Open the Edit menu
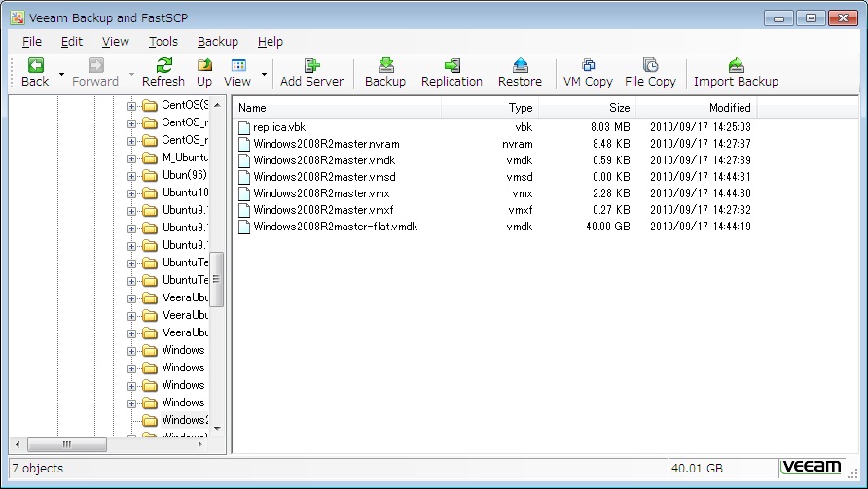Viewport: 868px width, 489px height. [71, 42]
